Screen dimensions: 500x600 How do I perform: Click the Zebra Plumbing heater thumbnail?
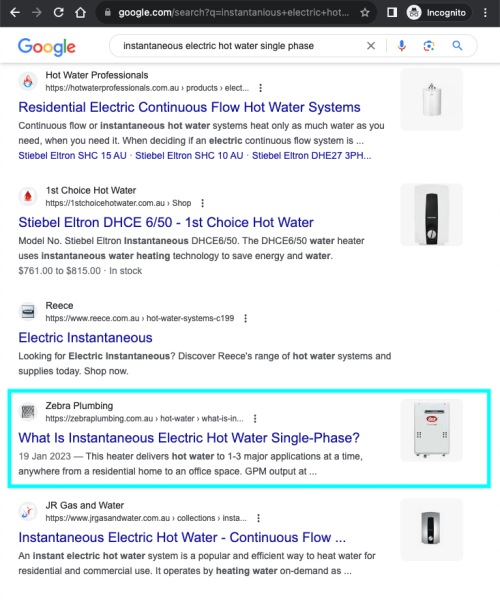[x=432, y=430]
